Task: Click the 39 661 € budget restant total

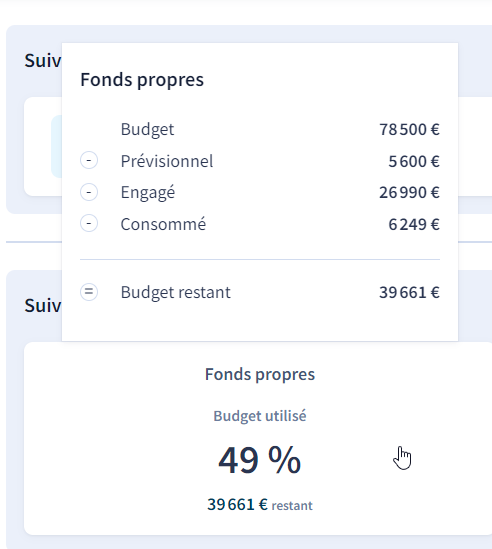Action: (x=409, y=292)
